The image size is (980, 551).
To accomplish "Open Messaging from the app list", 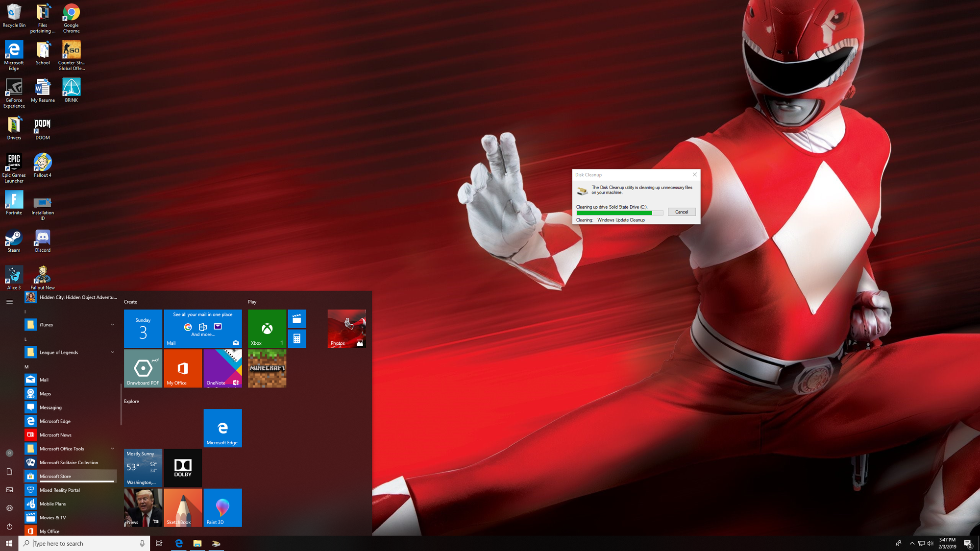I will pos(71,407).
